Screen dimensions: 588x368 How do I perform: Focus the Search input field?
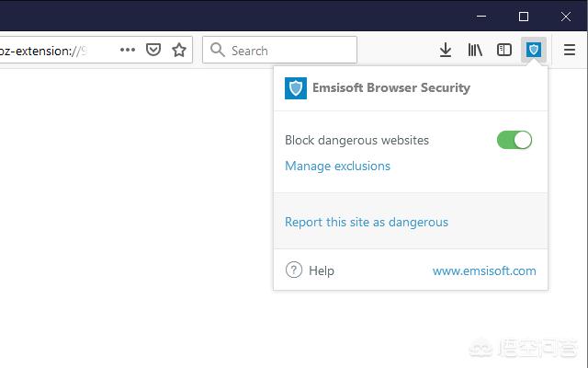tap(279, 50)
